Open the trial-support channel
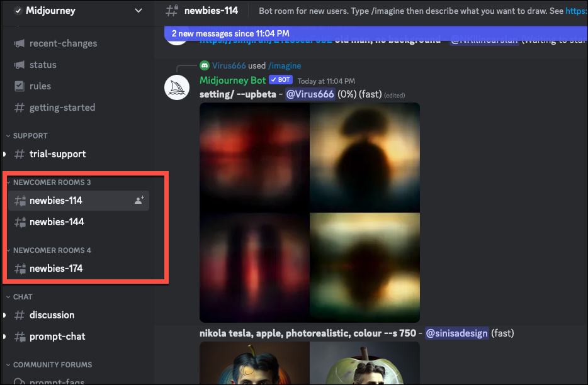588x385 pixels. (x=57, y=154)
